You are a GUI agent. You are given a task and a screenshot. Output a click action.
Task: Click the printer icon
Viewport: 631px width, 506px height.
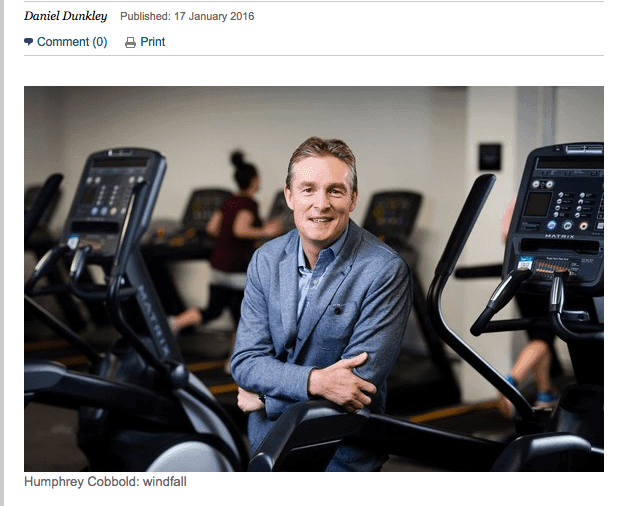130,42
